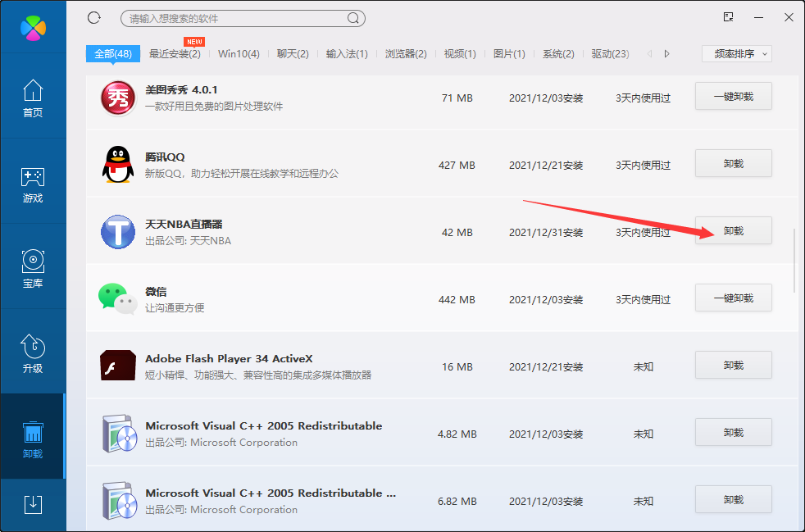The height and width of the screenshot is (532, 805).
Task: Click the colorful app logo in the sidebar
Action: [x=33, y=28]
